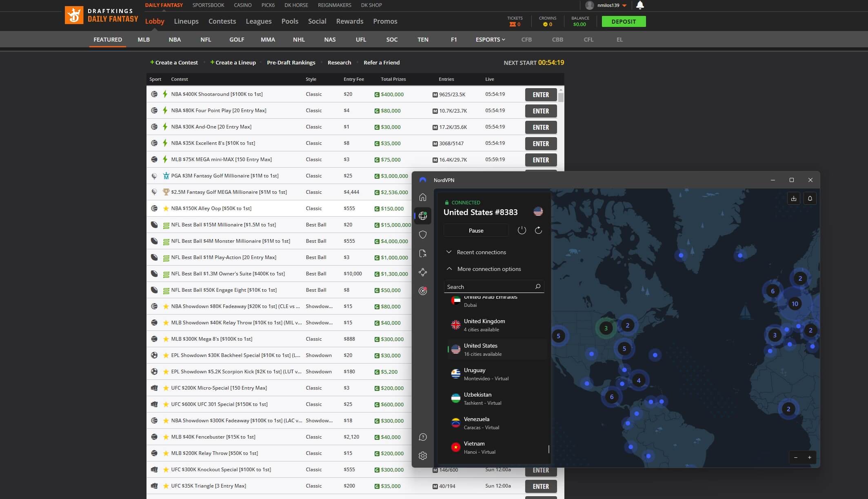Viewport: 868px width, 499px height.
Task: Click the NordVPN server list scrollbar
Action: [x=549, y=449]
